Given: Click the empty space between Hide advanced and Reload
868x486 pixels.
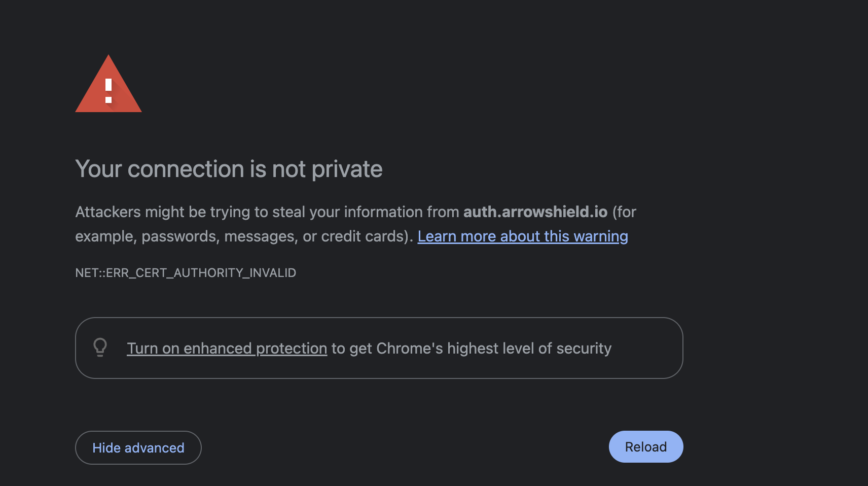Looking at the screenshot, I should [406, 447].
